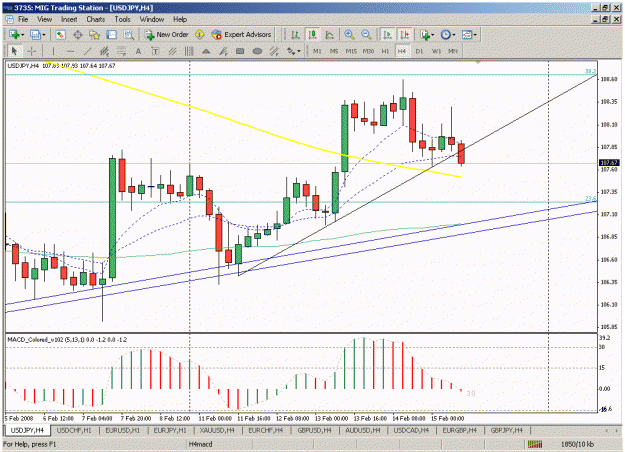Show the Market Watch window
The height and width of the screenshot is (452, 625).
point(60,35)
